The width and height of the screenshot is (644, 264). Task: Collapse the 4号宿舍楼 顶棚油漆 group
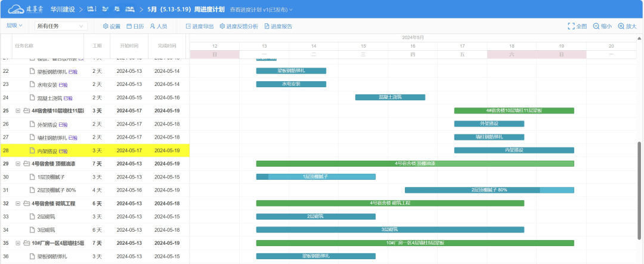click(18, 164)
